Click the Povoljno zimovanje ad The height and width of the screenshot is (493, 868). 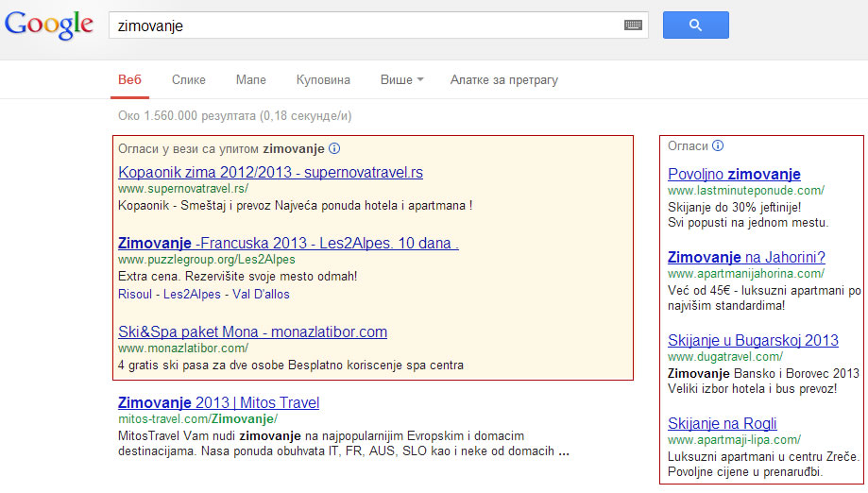click(x=734, y=174)
